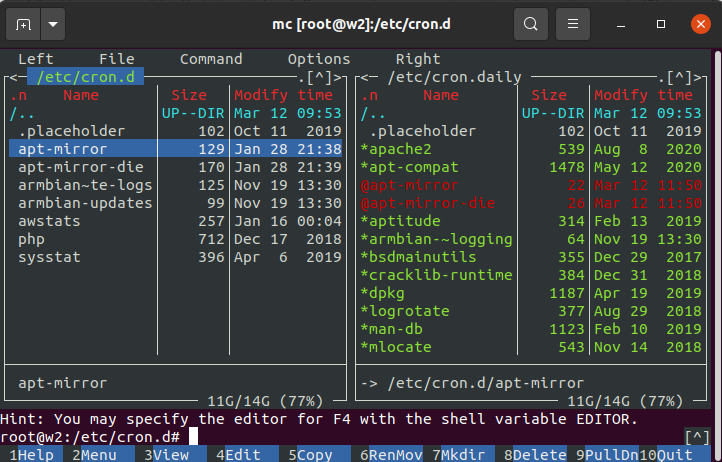The width and height of the screenshot is (722, 462).
Task: Click right panel history arrow .[^]
Action: pos(683,77)
